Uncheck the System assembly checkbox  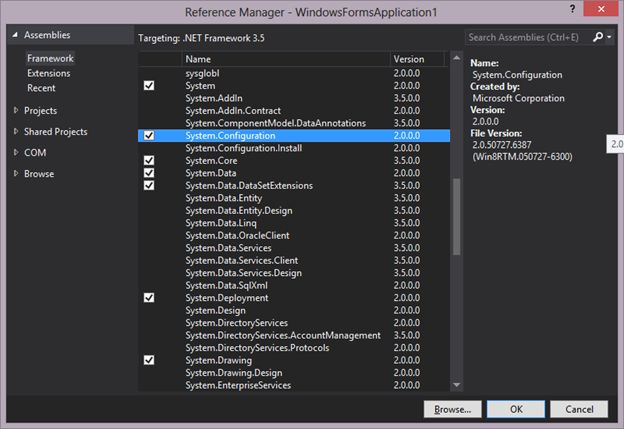click(149, 86)
